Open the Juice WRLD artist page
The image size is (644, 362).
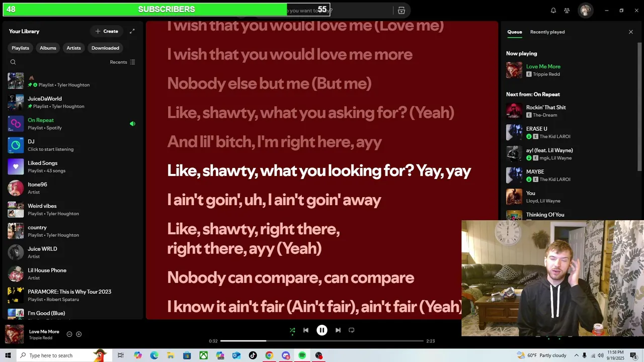click(71, 252)
